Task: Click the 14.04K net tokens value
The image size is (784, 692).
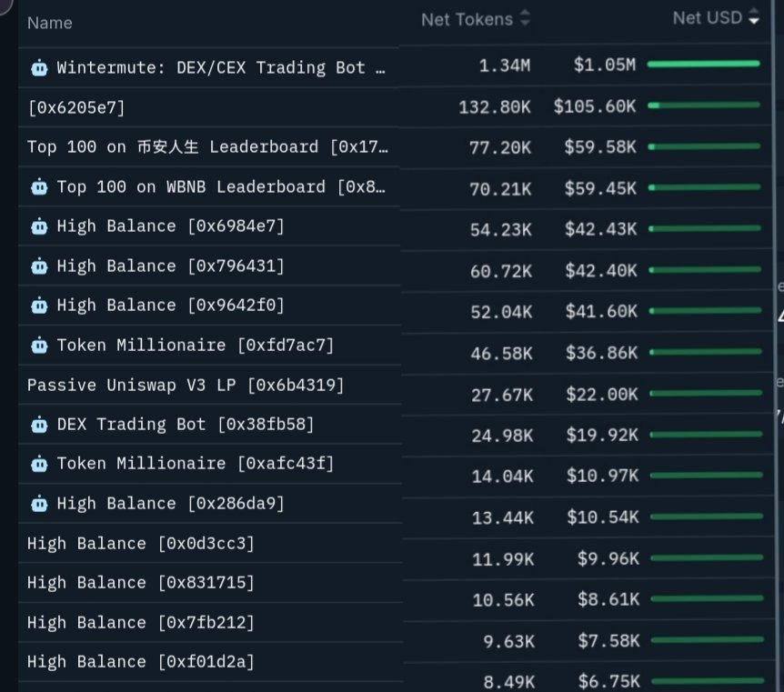Action: [502, 476]
